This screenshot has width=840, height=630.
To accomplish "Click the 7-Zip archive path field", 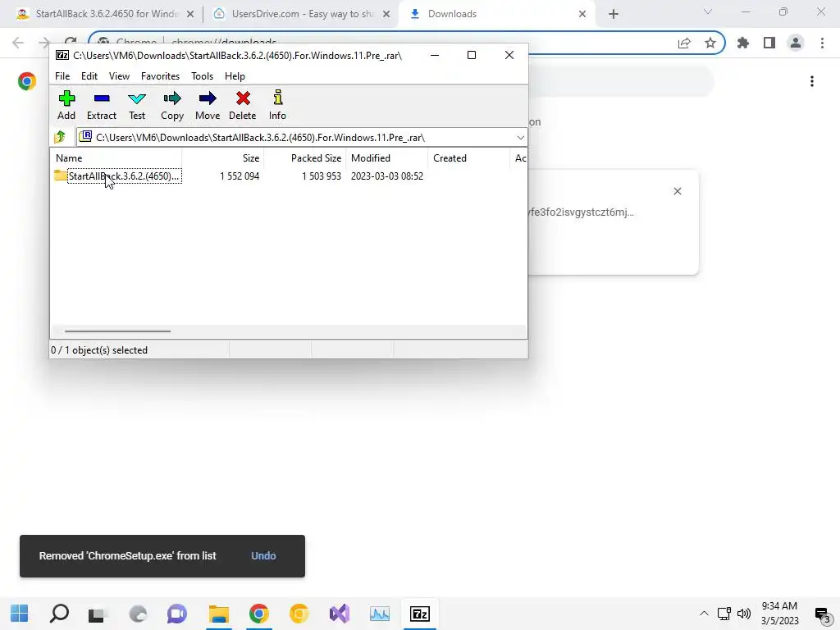I will click(x=300, y=138).
